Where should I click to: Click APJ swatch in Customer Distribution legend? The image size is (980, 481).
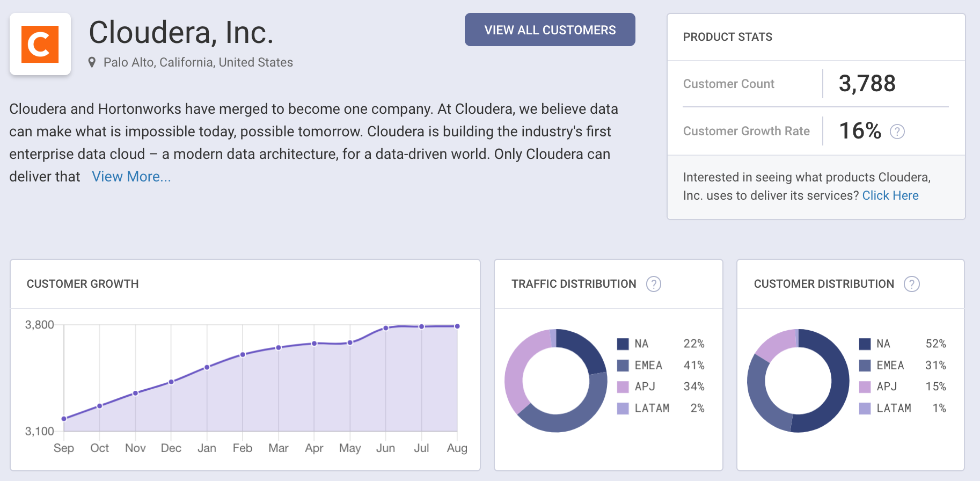[x=865, y=387]
